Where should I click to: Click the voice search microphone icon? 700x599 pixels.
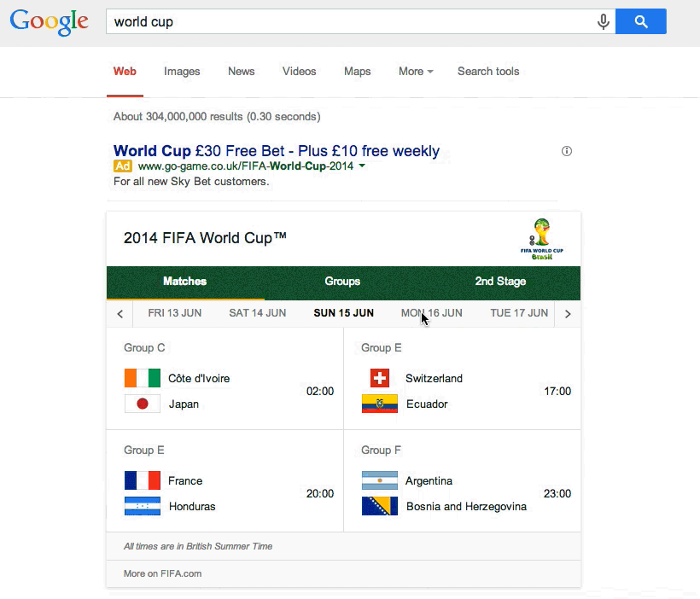coord(604,21)
